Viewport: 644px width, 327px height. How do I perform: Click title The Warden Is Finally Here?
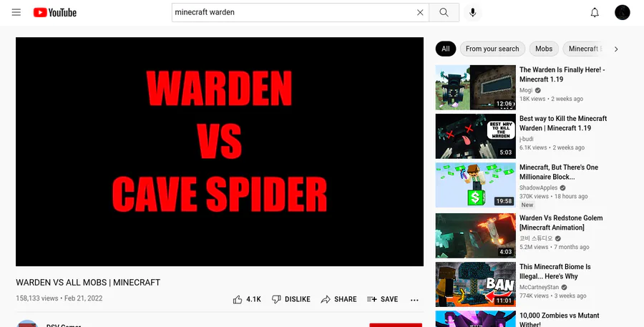coord(562,74)
